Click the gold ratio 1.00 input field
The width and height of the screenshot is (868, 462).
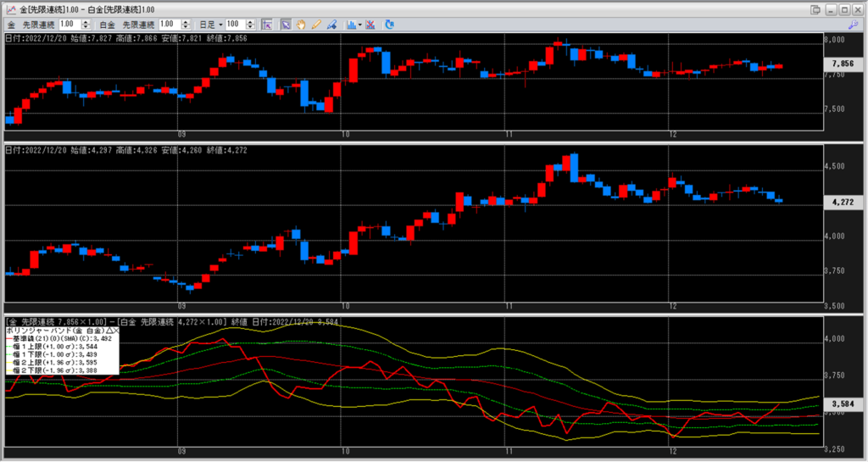pos(69,25)
